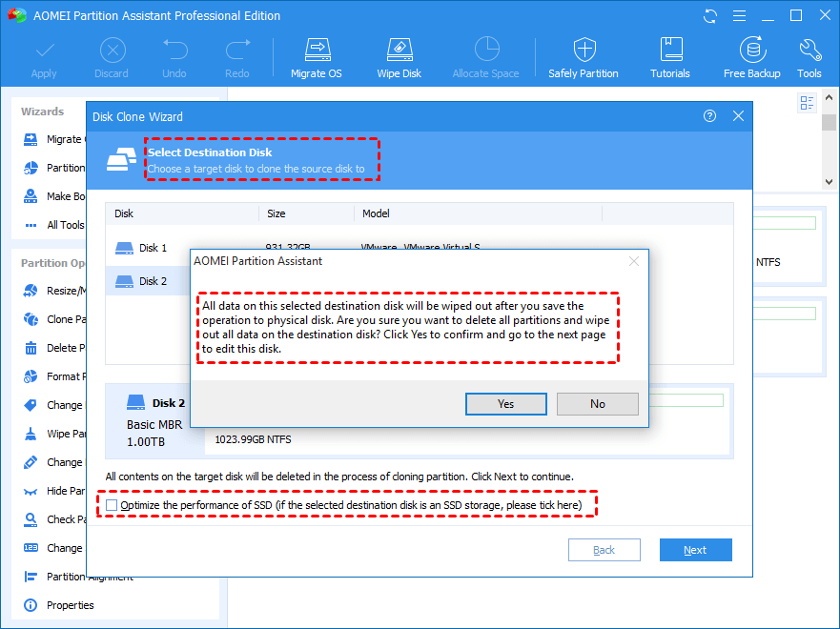Toggle the view mode icon top right
The width and height of the screenshot is (840, 629).
(808, 103)
